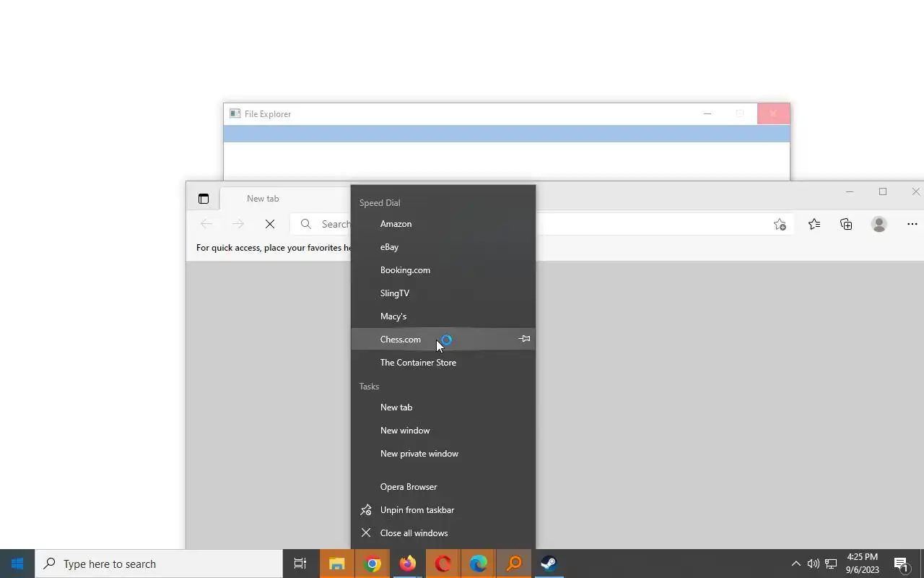Focus the taskbar search box
The height and width of the screenshot is (578, 924).
[159, 564]
